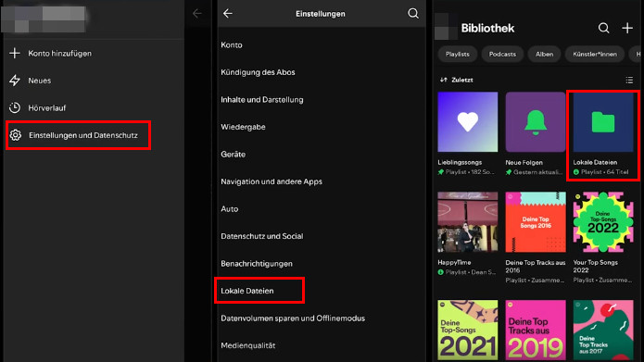Click the Einstellungen header title
Viewport: 644px width, 362px height.
pos(321,14)
